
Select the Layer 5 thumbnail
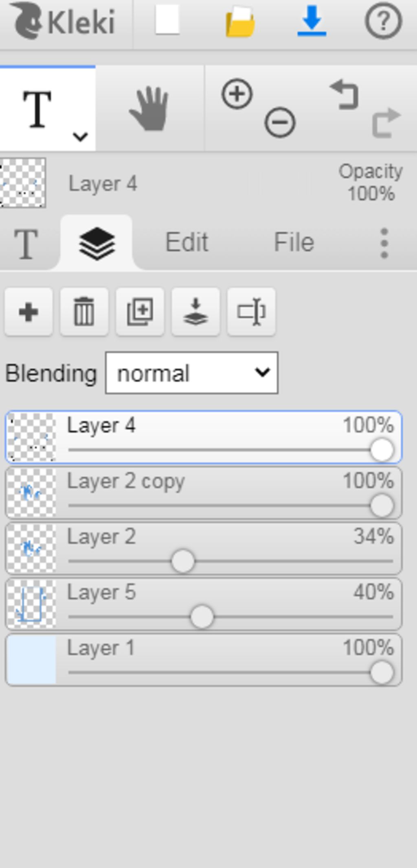[x=32, y=604]
